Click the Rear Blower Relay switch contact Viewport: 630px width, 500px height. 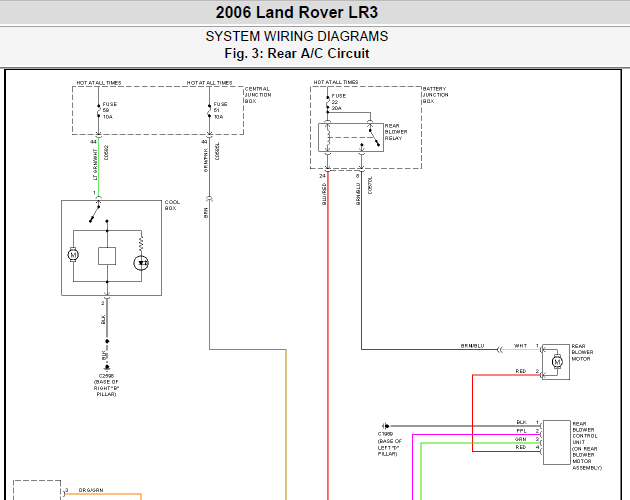click(x=374, y=137)
